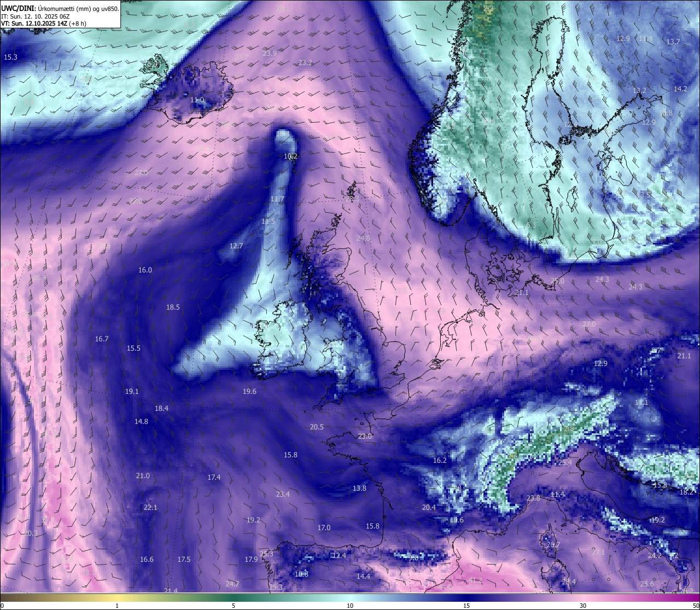This screenshot has height=610, width=700.
Task: Click the 'IT: Sun. 12. 10. 2025 06Z' line
Action: (x=35, y=16)
